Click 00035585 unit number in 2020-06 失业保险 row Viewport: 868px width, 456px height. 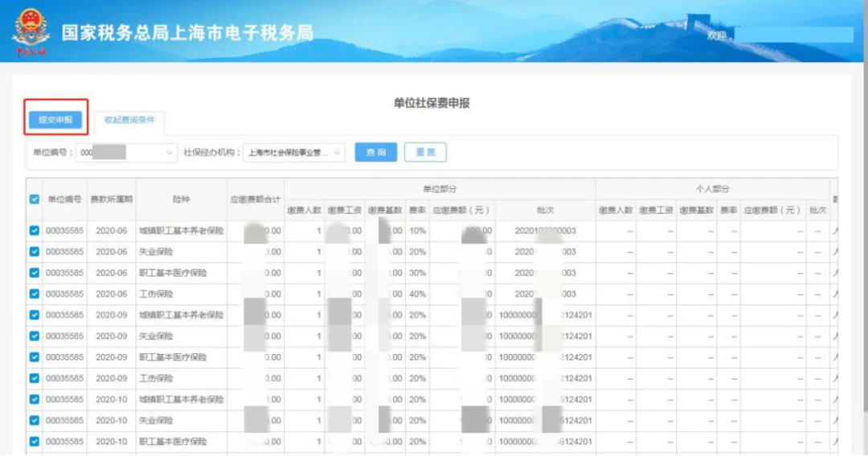click(x=64, y=252)
